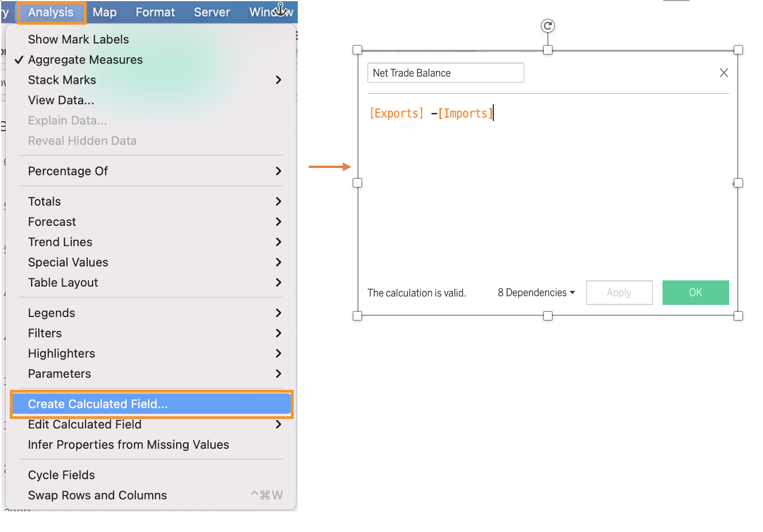This screenshot has height=532, width=763.
Task: Click the green OK button
Action: [x=695, y=293]
